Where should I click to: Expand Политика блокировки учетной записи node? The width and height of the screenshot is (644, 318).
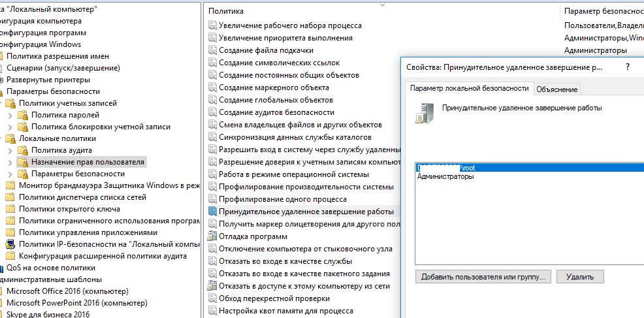10,127
